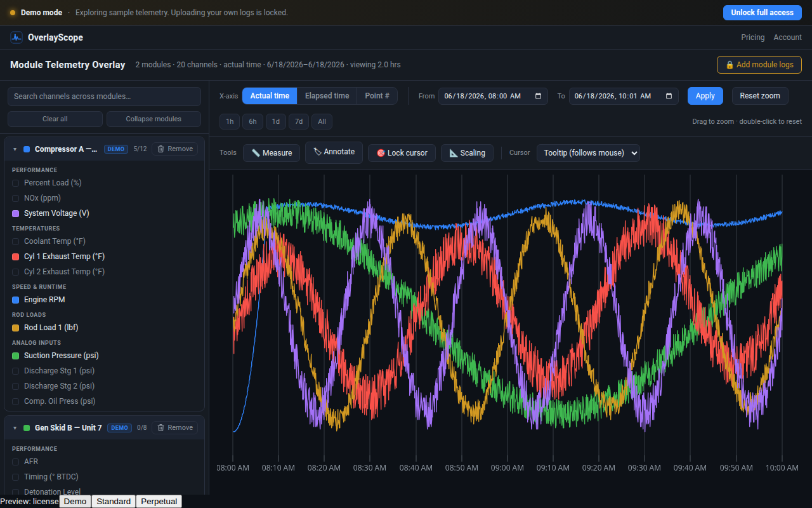
Task: Click the 10:00 AM axis label
Action: point(782,468)
